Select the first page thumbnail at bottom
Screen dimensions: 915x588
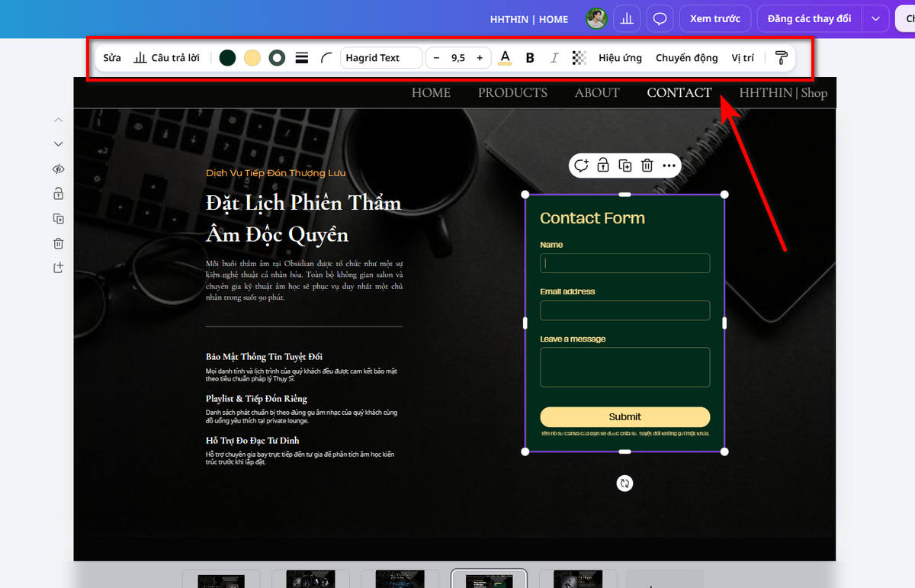click(x=221, y=579)
